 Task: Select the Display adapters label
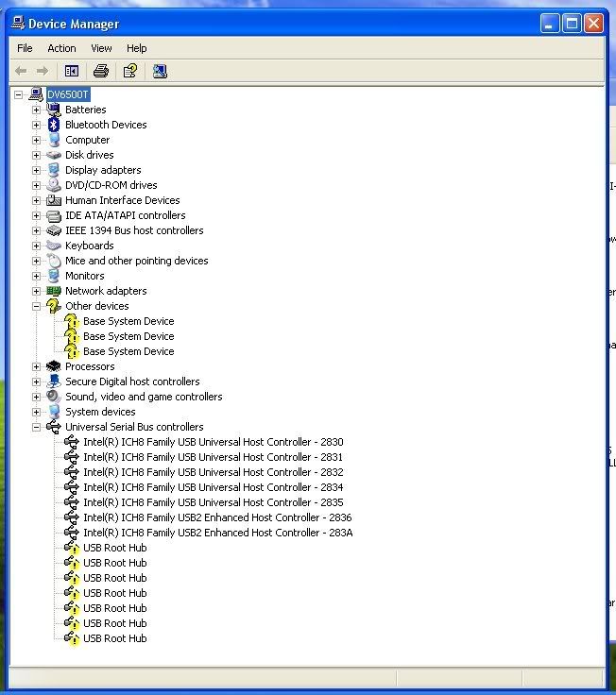[x=103, y=170]
